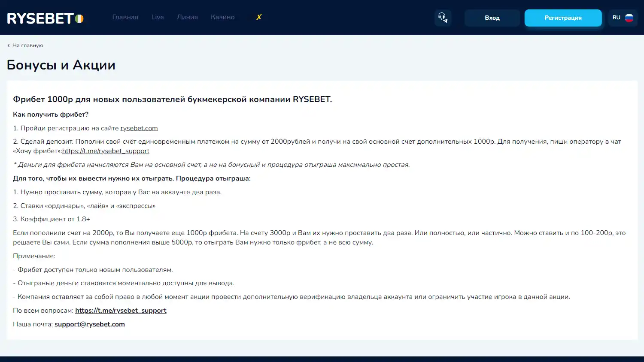Open the Линия menu item
Viewport: 644px width, 362px height.
pos(187,17)
